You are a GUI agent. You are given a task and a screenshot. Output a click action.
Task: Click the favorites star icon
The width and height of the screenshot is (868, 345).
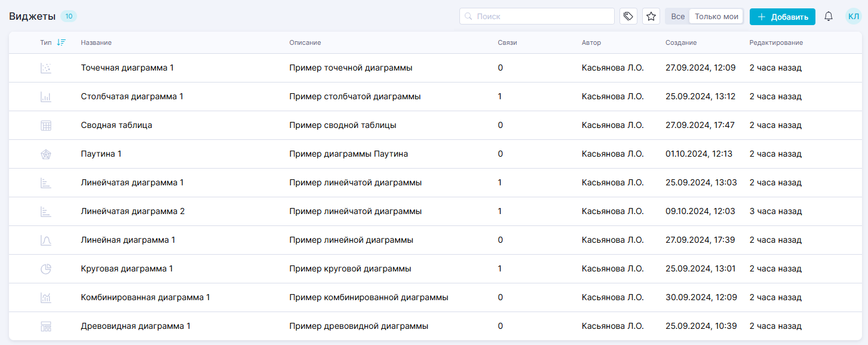(x=651, y=16)
